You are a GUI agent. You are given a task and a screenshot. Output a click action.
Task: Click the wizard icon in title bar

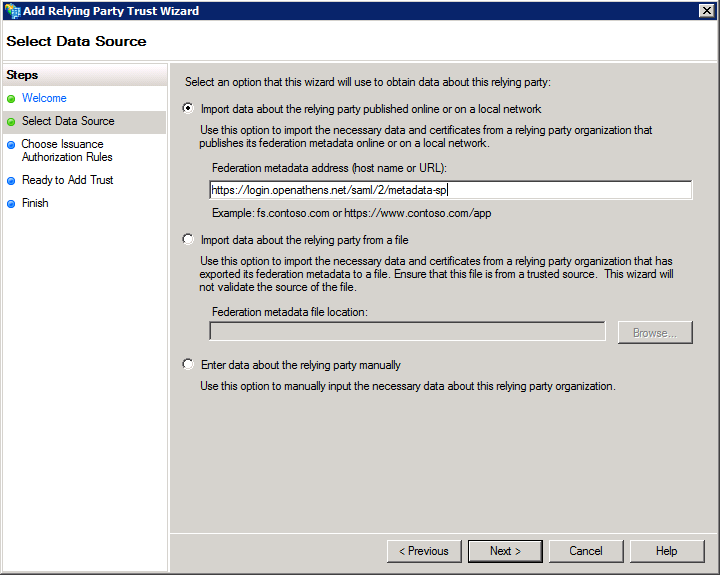(11, 11)
